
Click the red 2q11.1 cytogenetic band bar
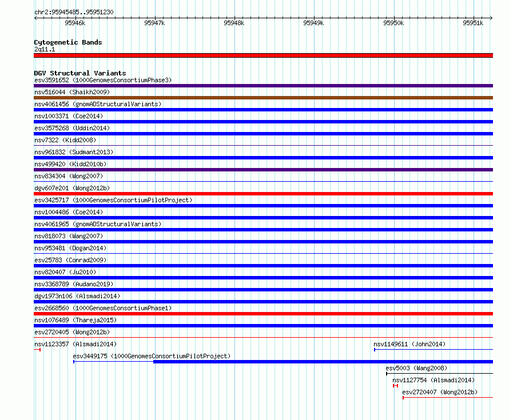(263, 55)
